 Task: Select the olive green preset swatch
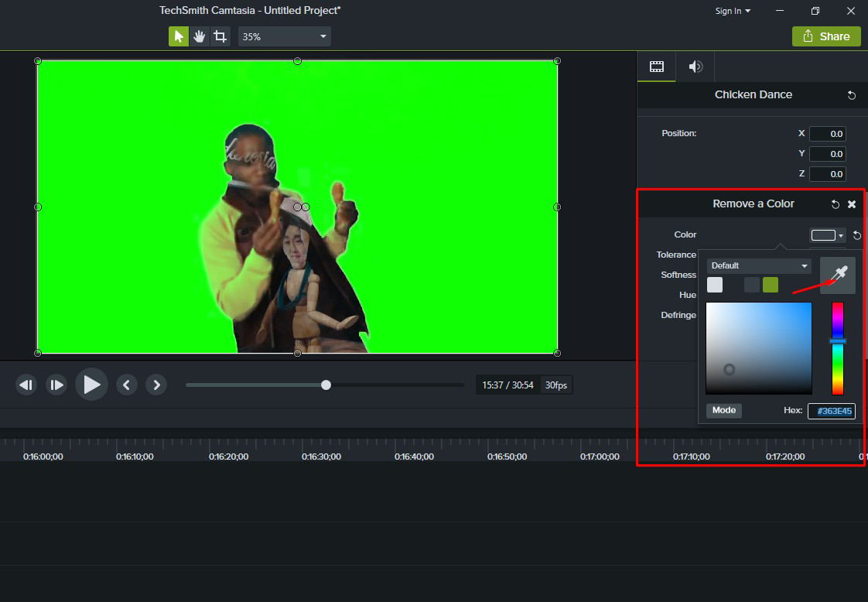pos(770,284)
